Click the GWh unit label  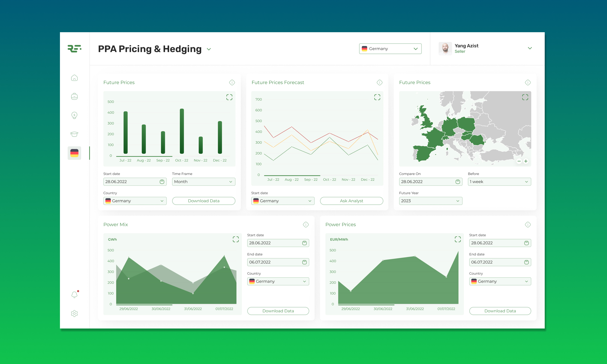pos(112,239)
